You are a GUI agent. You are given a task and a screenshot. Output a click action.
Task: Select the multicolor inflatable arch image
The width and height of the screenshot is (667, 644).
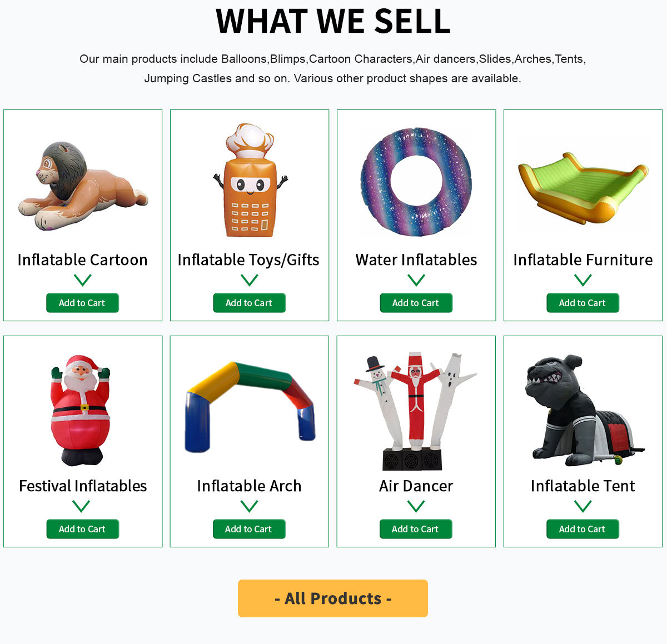[250, 407]
